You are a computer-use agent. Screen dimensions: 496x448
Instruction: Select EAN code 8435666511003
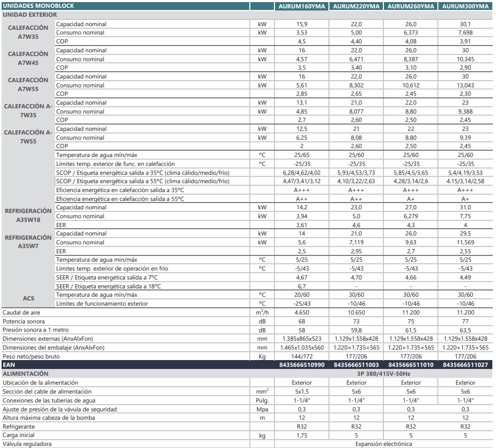pos(356,365)
